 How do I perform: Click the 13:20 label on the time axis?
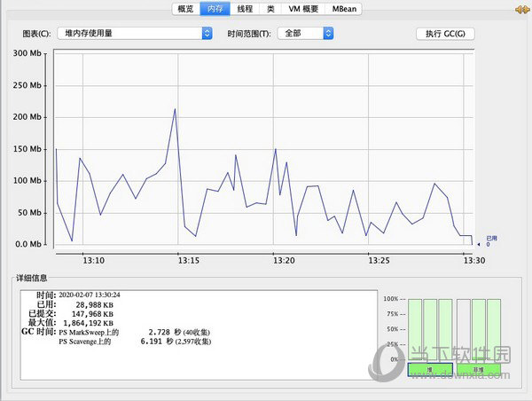284,261
